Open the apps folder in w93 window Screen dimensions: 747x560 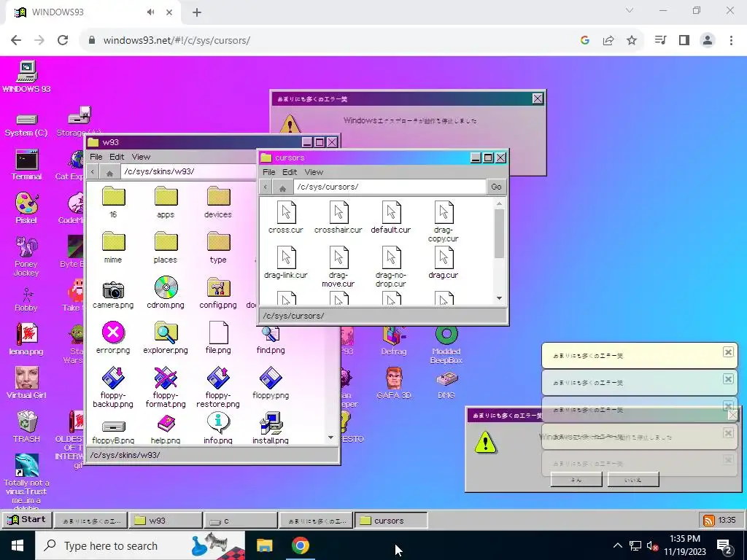(166, 203)
